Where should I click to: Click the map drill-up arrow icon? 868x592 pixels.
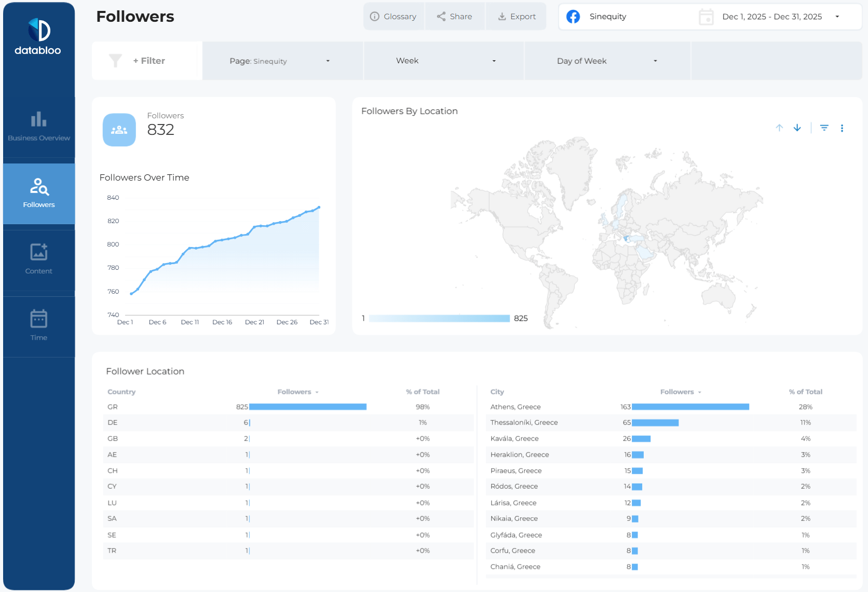pyautogui.click(x=779, y=128)
